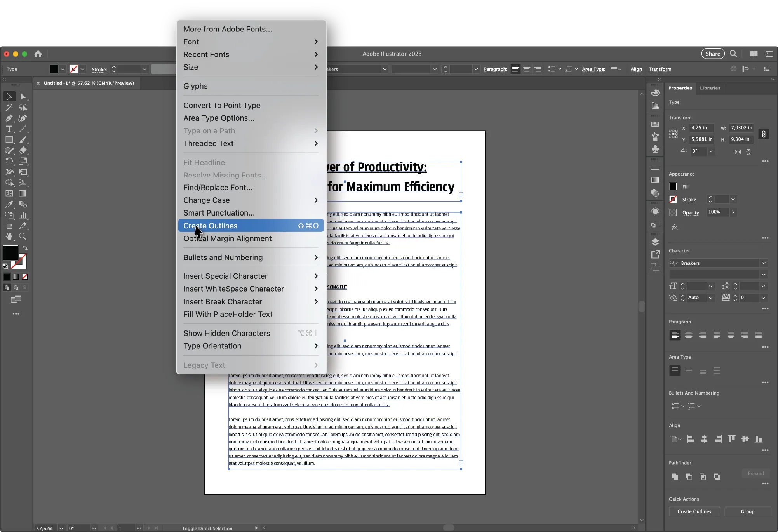Select Area Type align bottom option

pos(703,371)
